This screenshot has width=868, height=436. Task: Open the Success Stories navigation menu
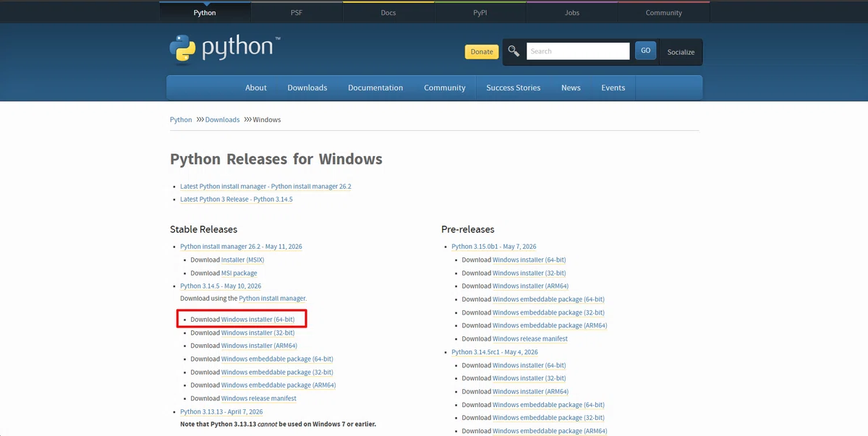click(514, 87)
